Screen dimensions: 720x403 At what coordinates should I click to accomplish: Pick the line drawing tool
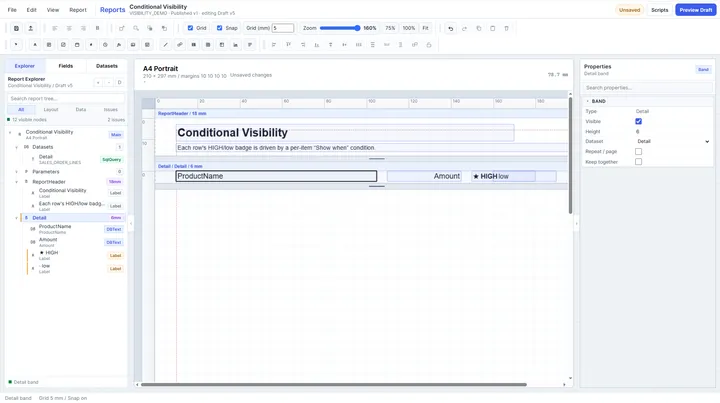click(x=165, y=45)
